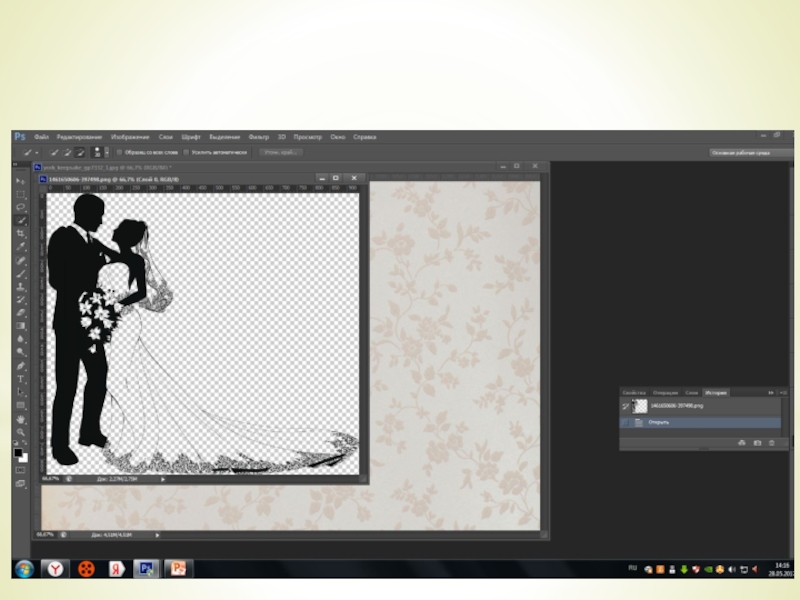Image resolution: width=800 pixels, height=600 pixels.
Task: Select the Hand tool
Action: coord(20,419)
